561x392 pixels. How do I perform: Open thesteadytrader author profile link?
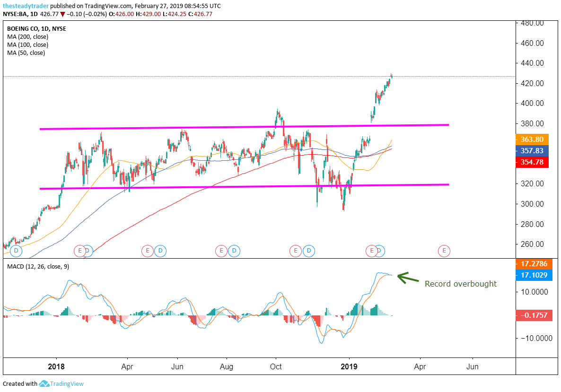(26, 6)
